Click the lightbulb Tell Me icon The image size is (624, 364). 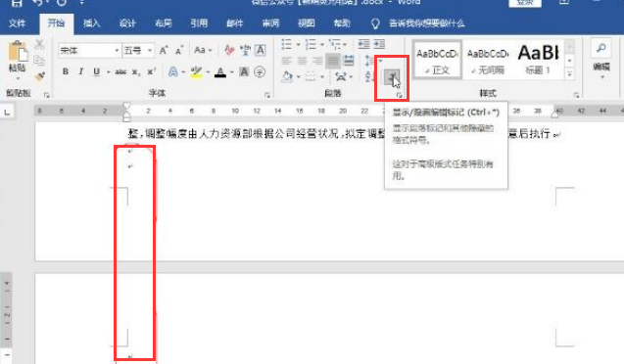[x=375, y=23]
